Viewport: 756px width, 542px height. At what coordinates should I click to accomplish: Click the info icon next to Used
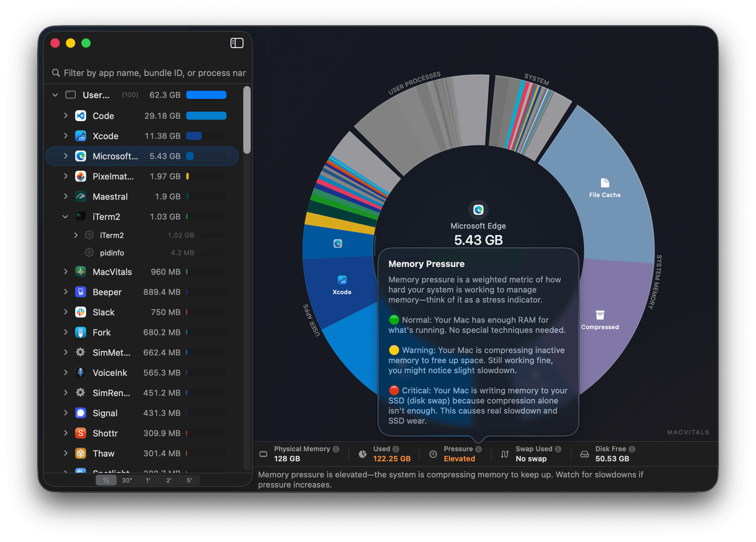(396, 449)
